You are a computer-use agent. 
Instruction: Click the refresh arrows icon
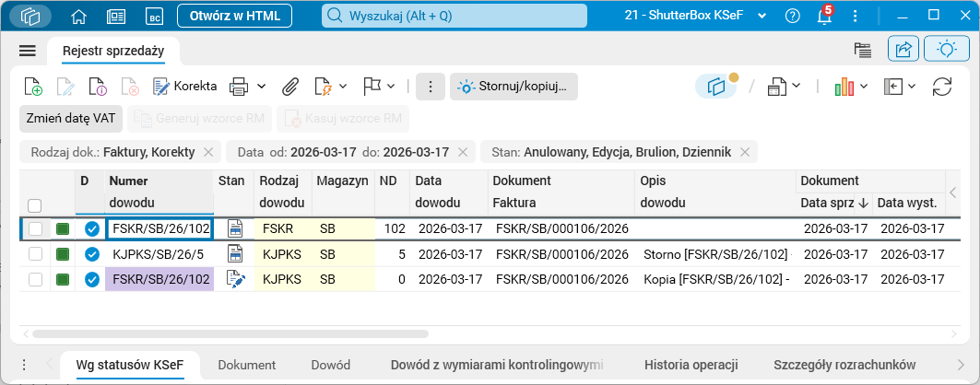(942, 87)
